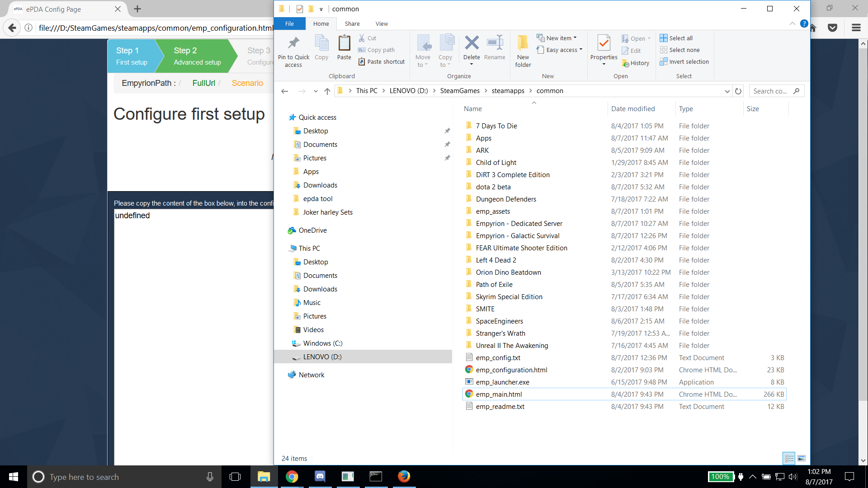Click the Move to icon
The height and width of the screenshot is (488, 868).
tap(423, 43)
